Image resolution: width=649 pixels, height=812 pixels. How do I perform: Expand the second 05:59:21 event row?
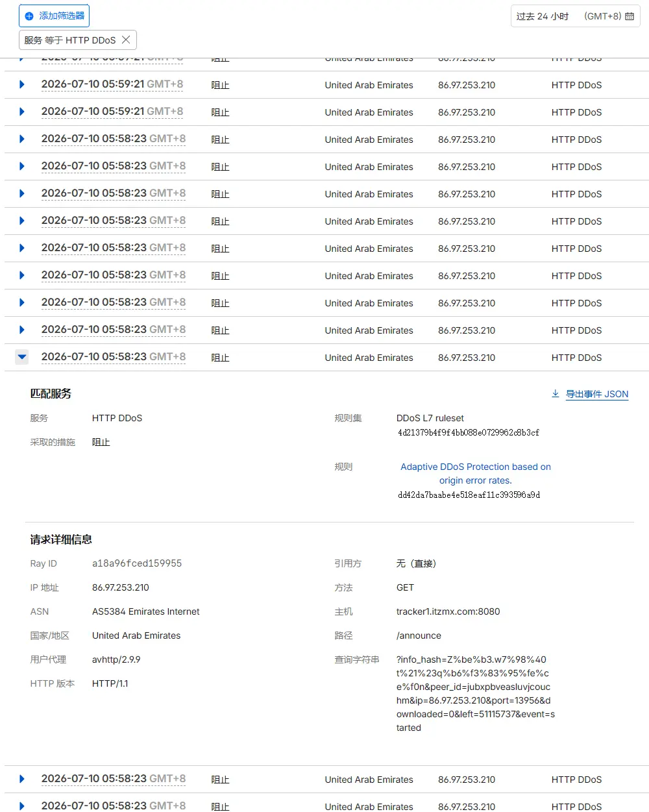tap(22, 112)
